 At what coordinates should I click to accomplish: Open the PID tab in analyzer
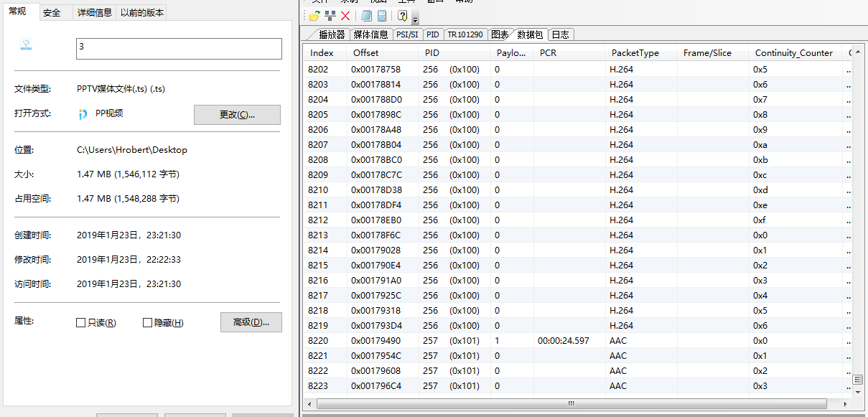pyautogui.click(x=432, y=34)
